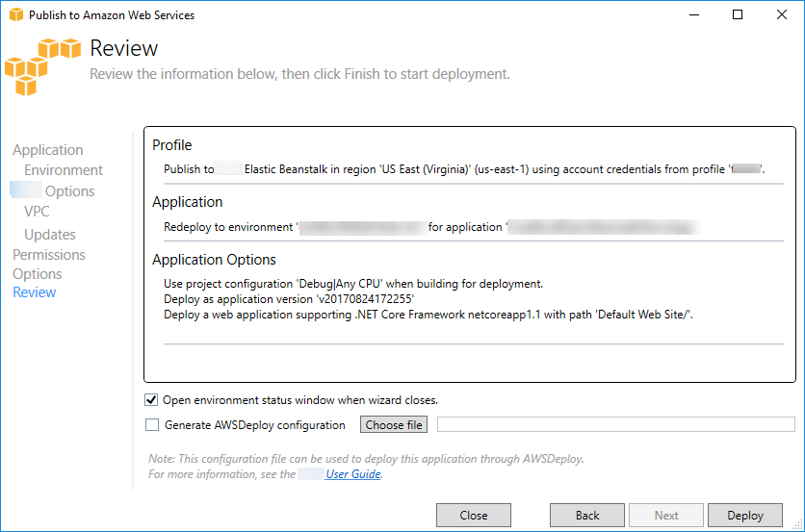805x532 pixels.
Task: Select the Options step below Permissions
Action: click(x=38, y=274)
